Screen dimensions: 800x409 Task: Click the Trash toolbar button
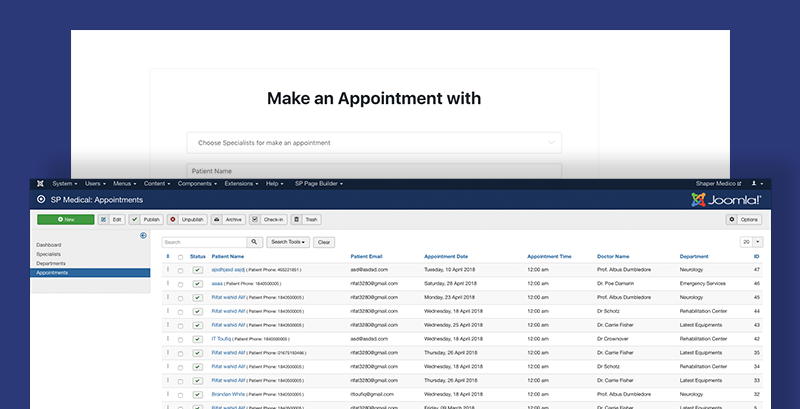(x=306, y=219)
